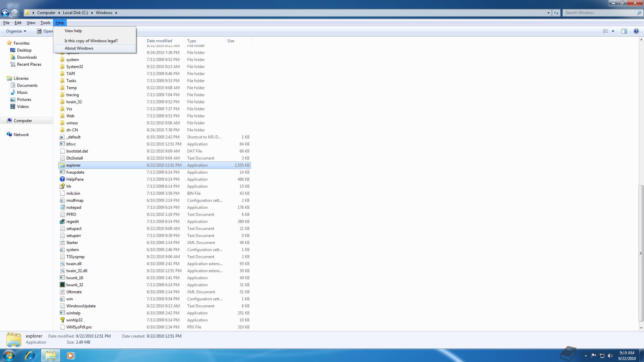Select the WMSysPr9.prx file
Screen dimensions: 644x362
click(79, 327)
